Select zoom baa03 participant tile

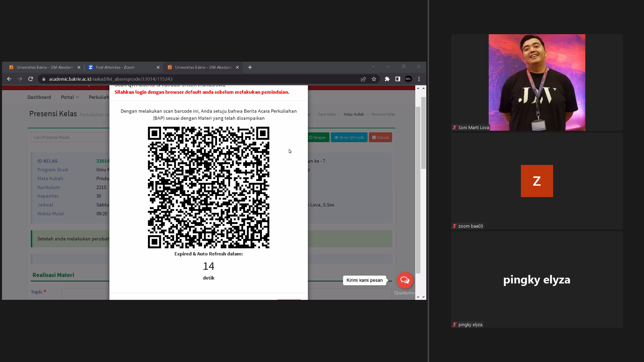click(x=537, y=181)
